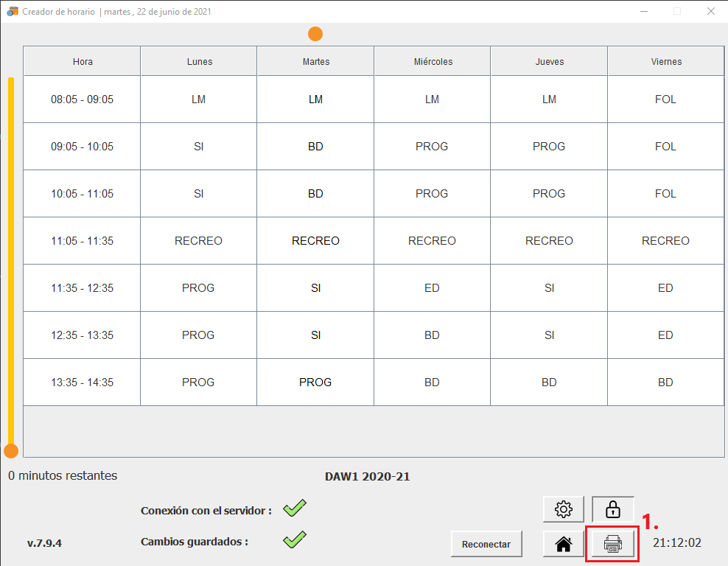This screenshot has height=566, width=728.
Task: Click the green check beside Cambios guardados
Action: 295,540
